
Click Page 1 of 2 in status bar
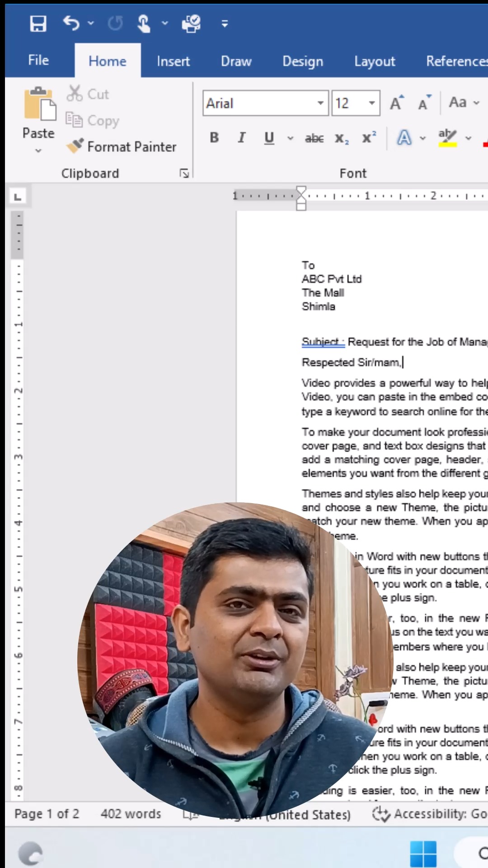(47, 814)
